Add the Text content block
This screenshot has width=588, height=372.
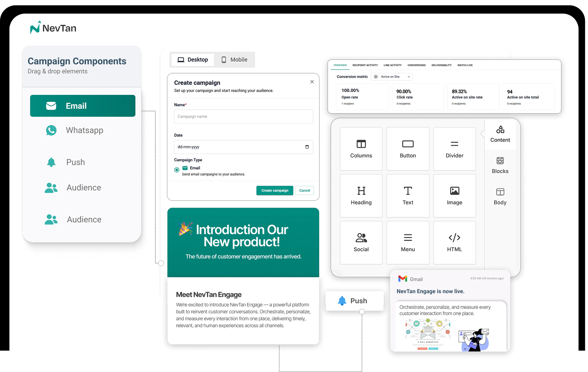click(408, 196)
